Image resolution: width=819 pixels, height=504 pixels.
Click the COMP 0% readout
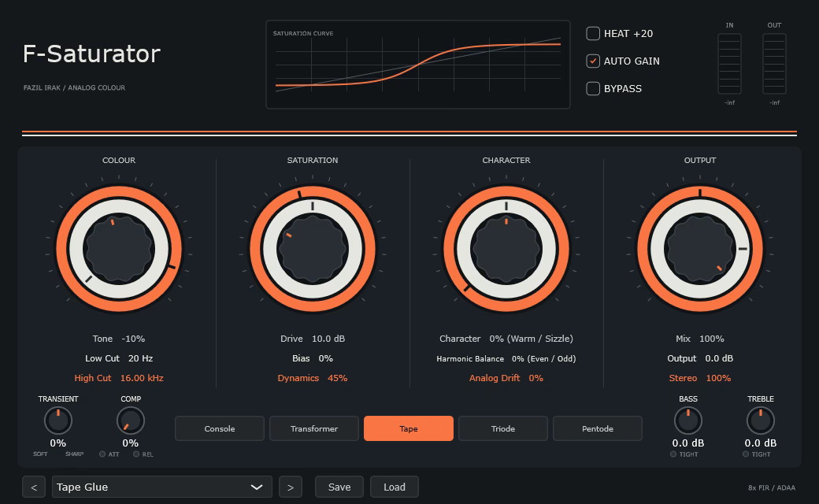131,443
